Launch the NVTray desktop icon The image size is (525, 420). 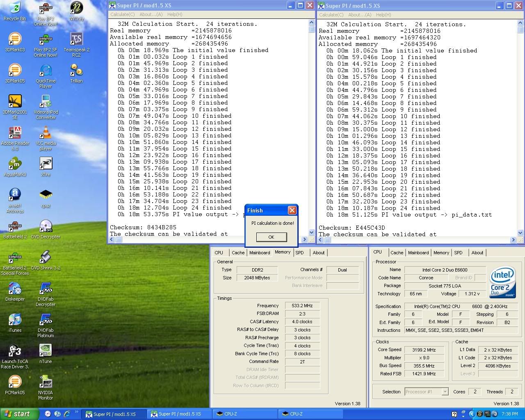76,11
